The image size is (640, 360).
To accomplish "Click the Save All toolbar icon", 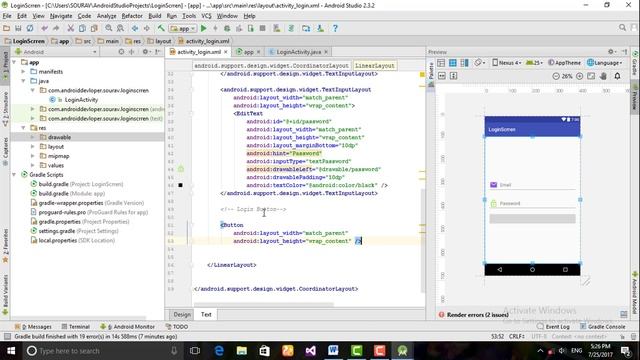I will coord(18,28).
